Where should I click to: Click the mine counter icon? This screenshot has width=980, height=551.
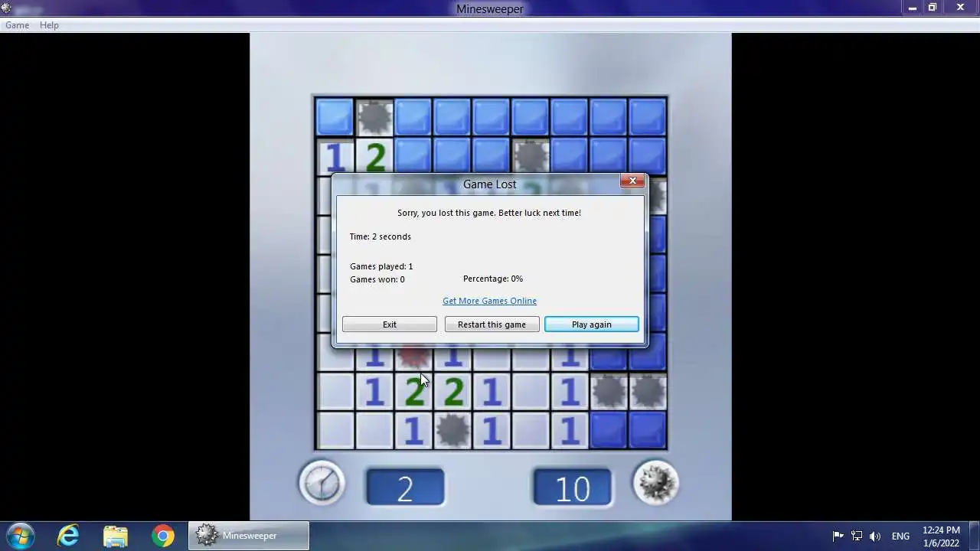[655, 483]
